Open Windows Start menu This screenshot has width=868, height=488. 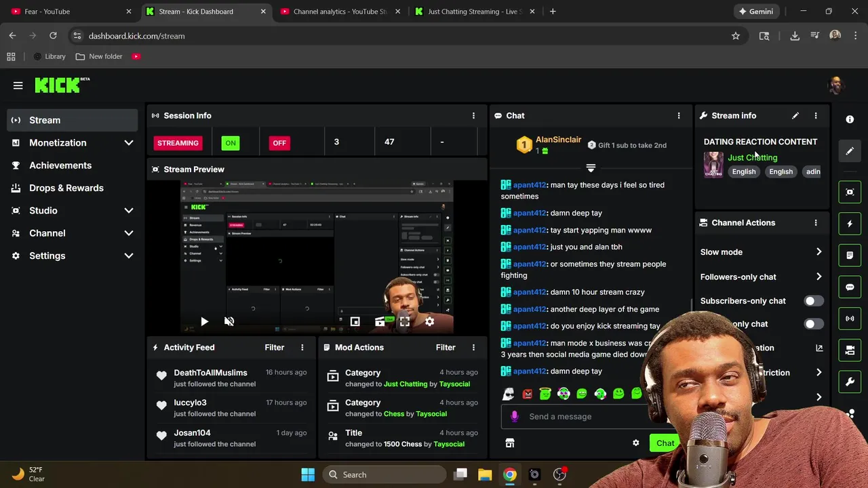click(308, 474)
